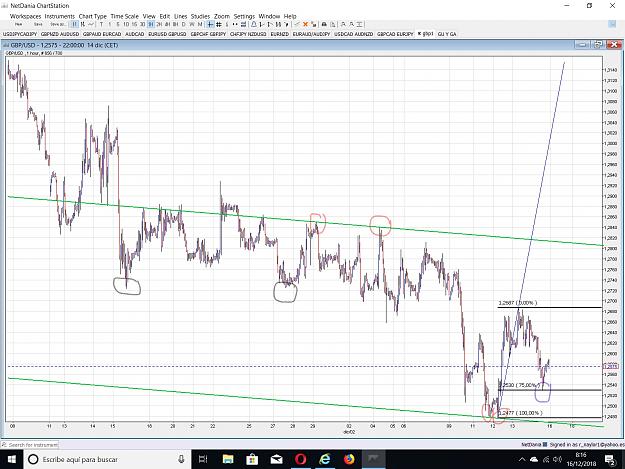The width and height of the screenshot is (625, 469).
Task: Click the print chart icon
Action: [x=324, y=24]
